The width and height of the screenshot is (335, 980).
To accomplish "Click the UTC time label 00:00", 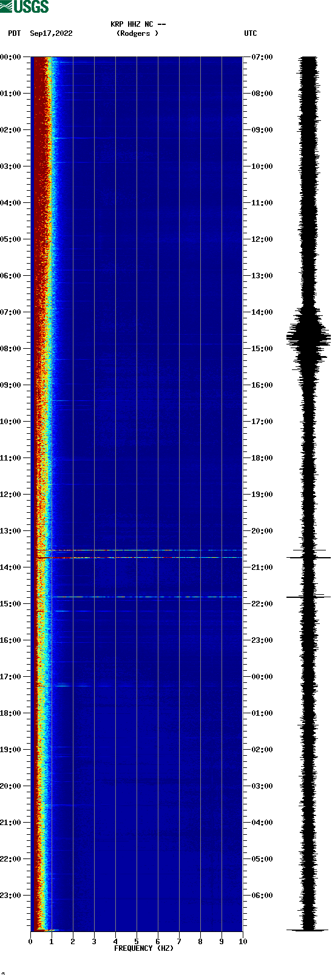I will coord(262,677).
